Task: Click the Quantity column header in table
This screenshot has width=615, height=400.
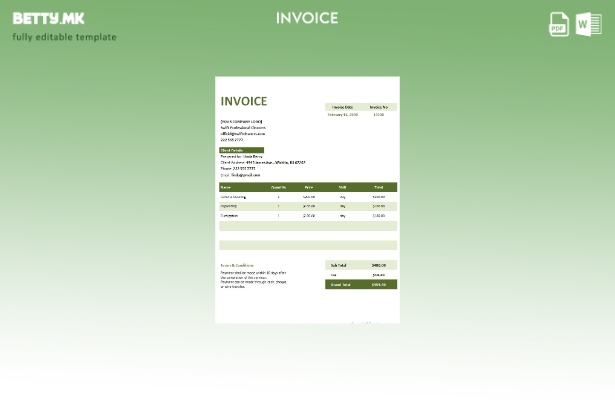Action: pos(278,187)
